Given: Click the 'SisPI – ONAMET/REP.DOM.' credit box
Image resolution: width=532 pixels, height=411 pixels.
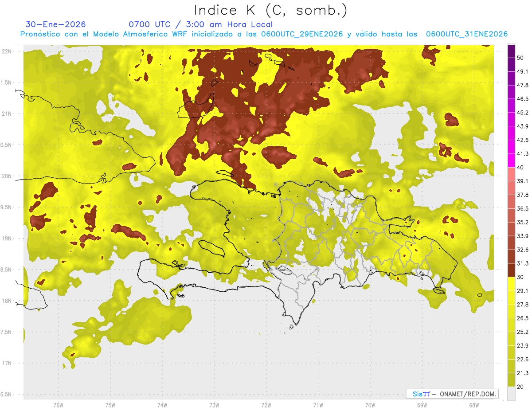Looking at the screenshot, I should 452,394.
